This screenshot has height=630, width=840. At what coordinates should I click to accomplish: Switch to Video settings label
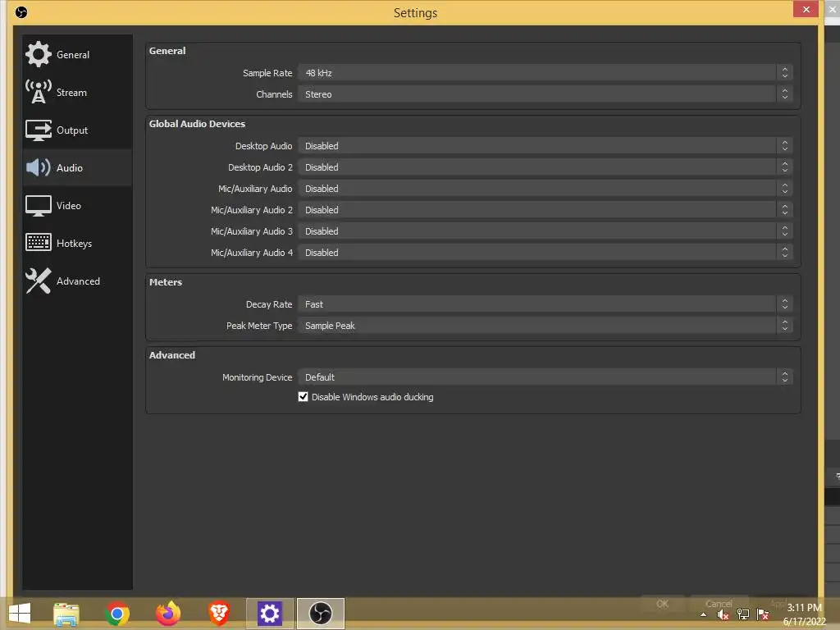(69, 206)
